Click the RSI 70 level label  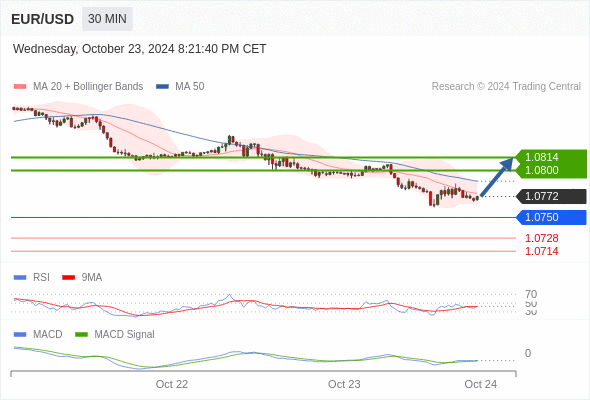[531, 294]
